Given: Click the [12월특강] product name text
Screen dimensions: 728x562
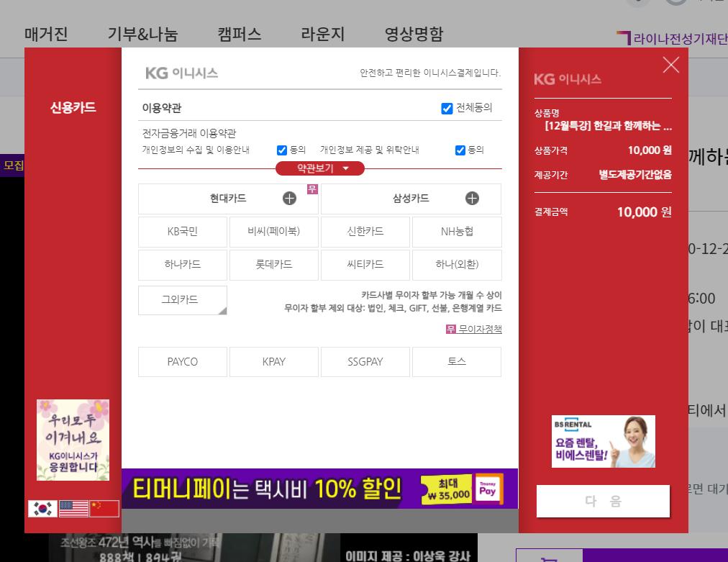Looking at the screenshot, I should pos(608,126).
